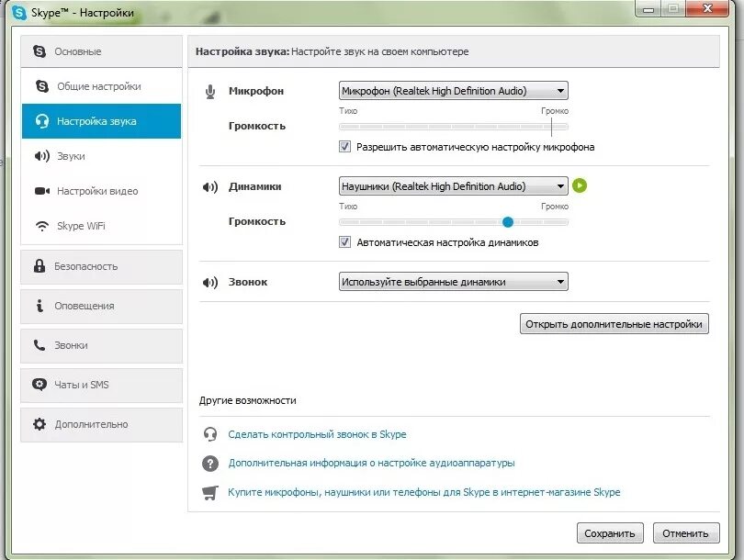Toggle automatic microphone adjustment checkbox
Screen dimensions: 744x560
coord(345,147)
